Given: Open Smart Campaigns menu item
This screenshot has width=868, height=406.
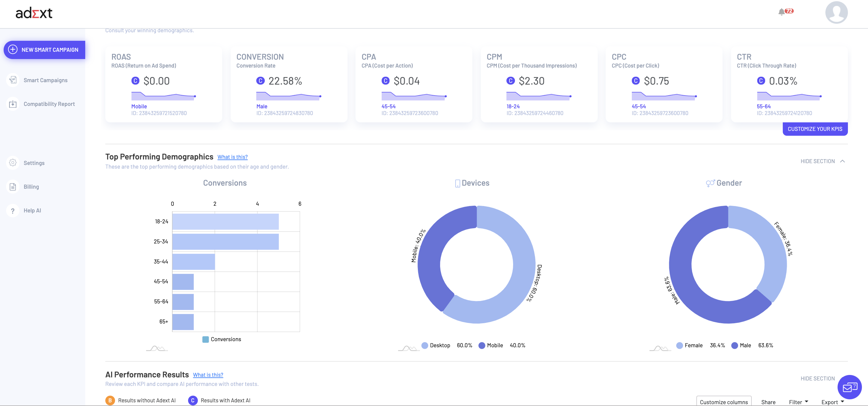Looking at the screenshot, I should click(x=45, y=80).
